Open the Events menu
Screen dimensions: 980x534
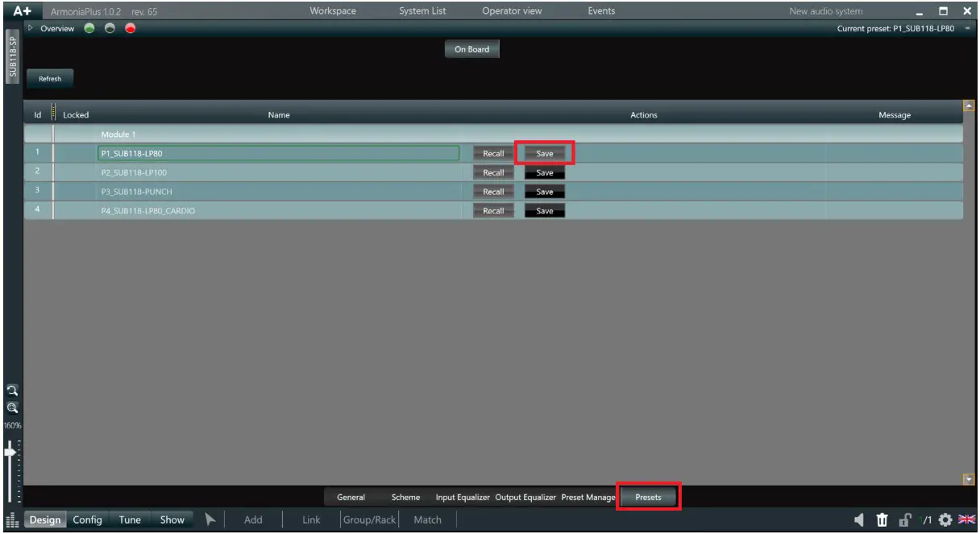tap(601, 11)
